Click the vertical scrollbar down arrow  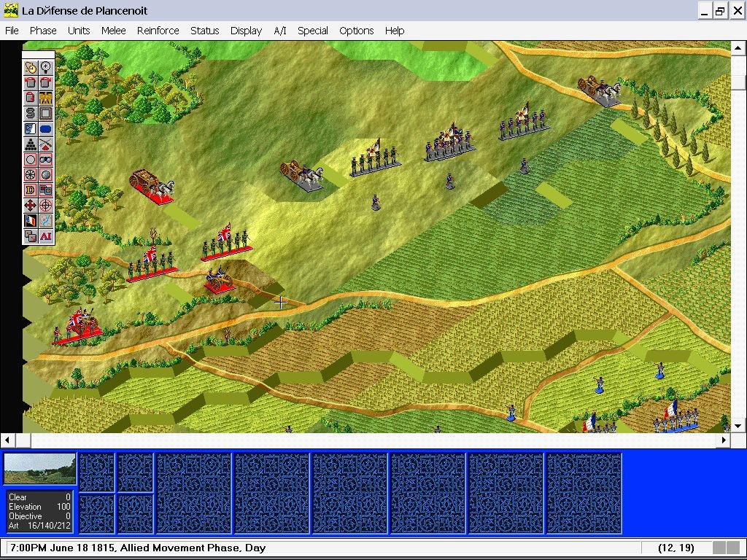click(x=738, y=426)
